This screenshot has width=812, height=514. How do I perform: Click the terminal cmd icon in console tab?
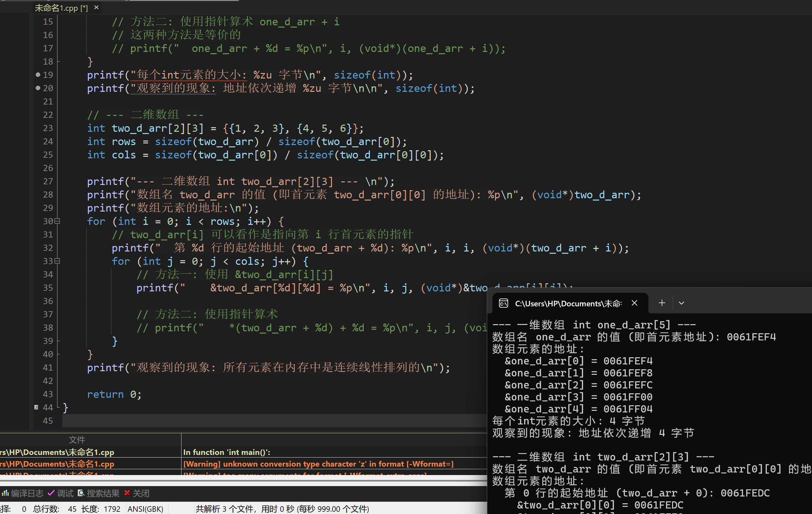coord(504,303)
